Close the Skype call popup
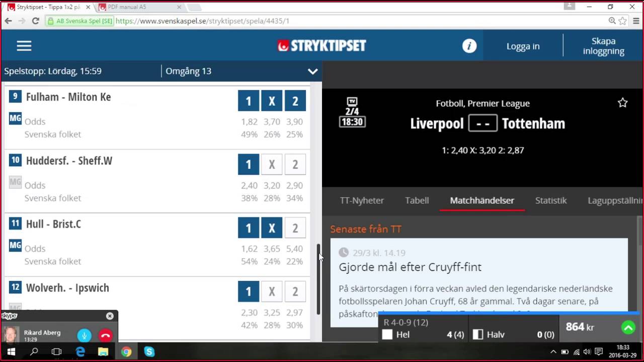 110,316
